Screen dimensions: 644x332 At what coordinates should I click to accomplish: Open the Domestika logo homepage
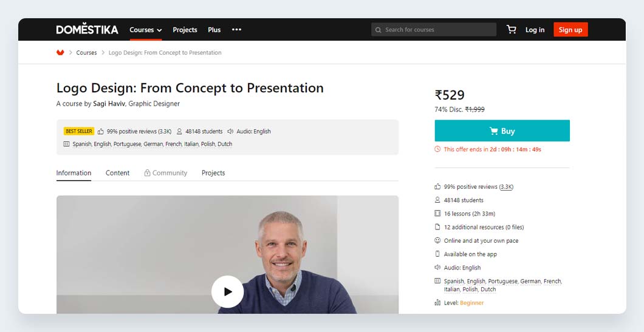[x=87, y=30]
